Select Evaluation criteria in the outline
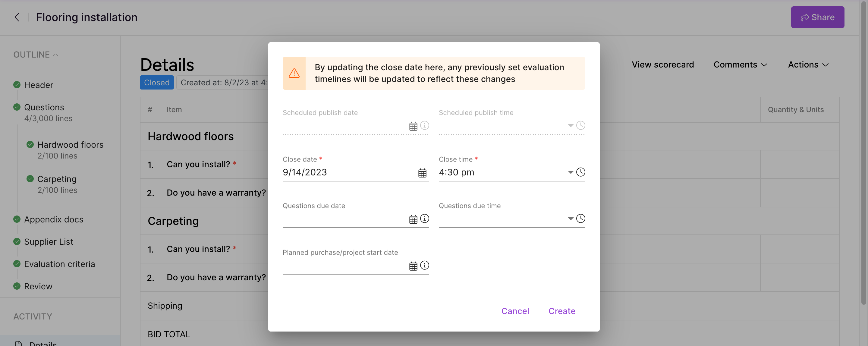This screenshot has width=868, height=346. (x=59, y=264)
